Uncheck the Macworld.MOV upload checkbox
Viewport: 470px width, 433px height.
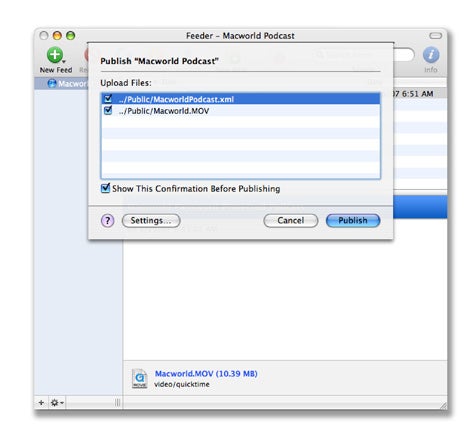pyautogui.click(x=108, y=110)
